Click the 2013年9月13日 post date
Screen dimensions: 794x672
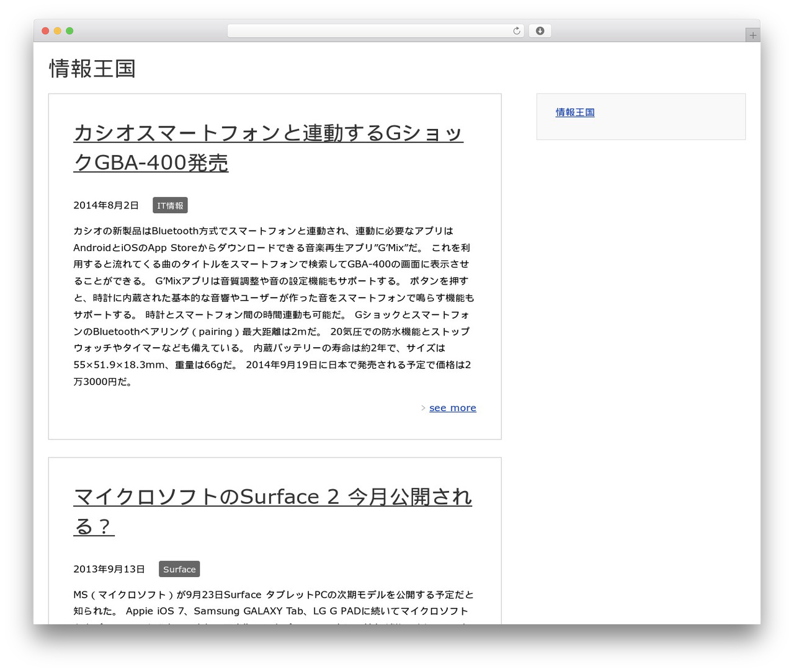click(109, 569)
